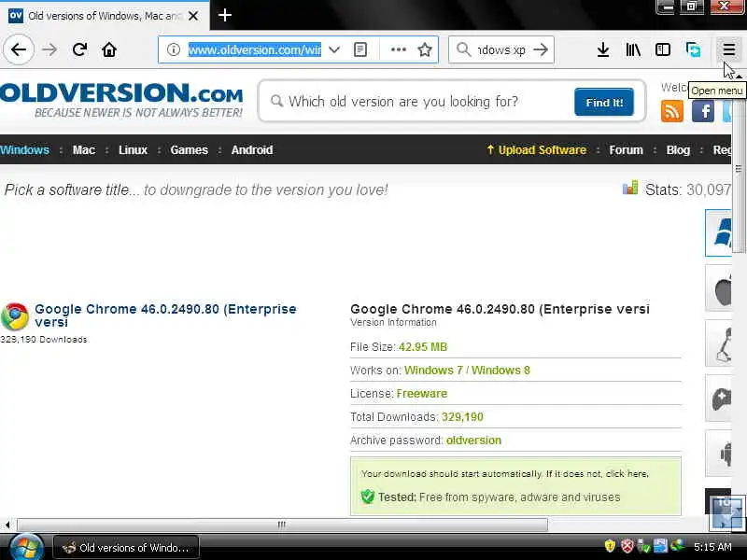Image resolution: width=747 pixels, height=560 pixels.
Task: Select the Games controller sidebar icon
Action: (x=718, y=399)
